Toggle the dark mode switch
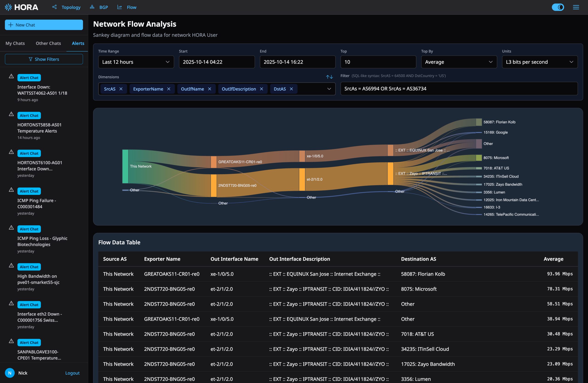Viewport: 588px width, 383px height. [558, 7]
